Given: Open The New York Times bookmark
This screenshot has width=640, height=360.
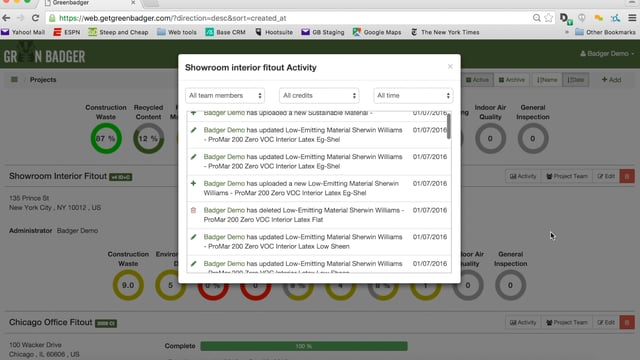Looking at the screenshot, I should [x=445, y=32].
